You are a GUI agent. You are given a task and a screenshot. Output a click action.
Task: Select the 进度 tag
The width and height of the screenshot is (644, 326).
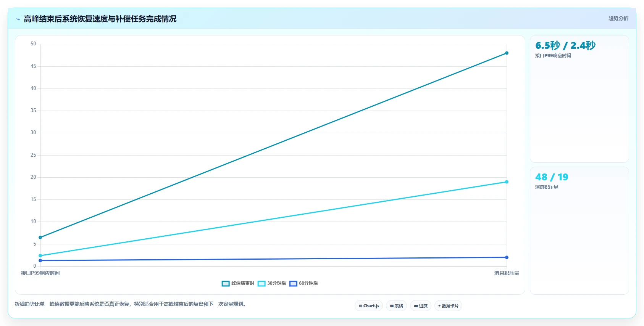(x=421, y=306)
